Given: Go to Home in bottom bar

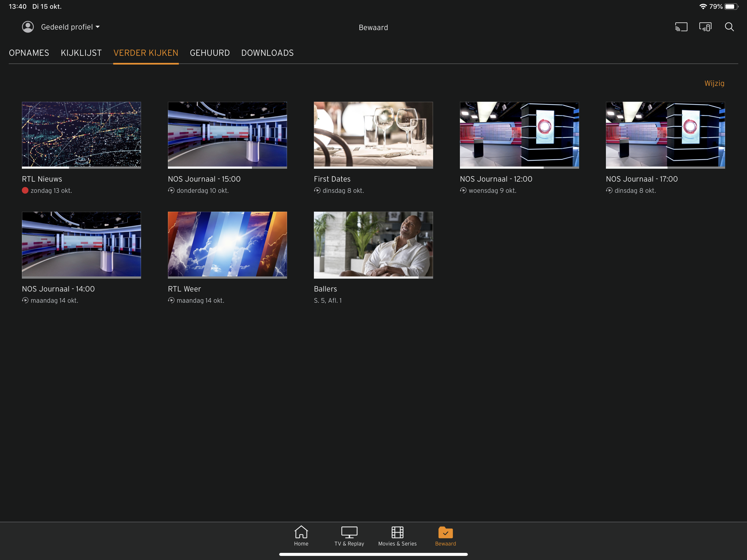Looking at the screenshot, I should pos(301,536).
